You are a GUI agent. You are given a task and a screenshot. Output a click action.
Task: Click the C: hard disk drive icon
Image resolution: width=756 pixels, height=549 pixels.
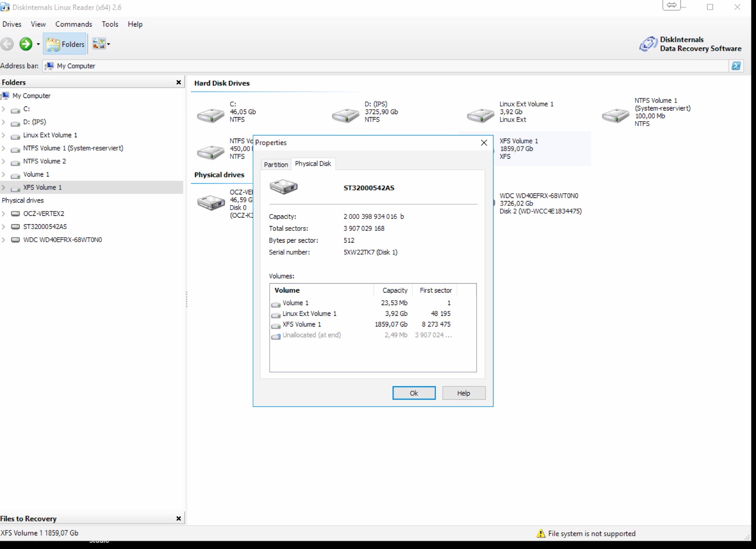211,116
